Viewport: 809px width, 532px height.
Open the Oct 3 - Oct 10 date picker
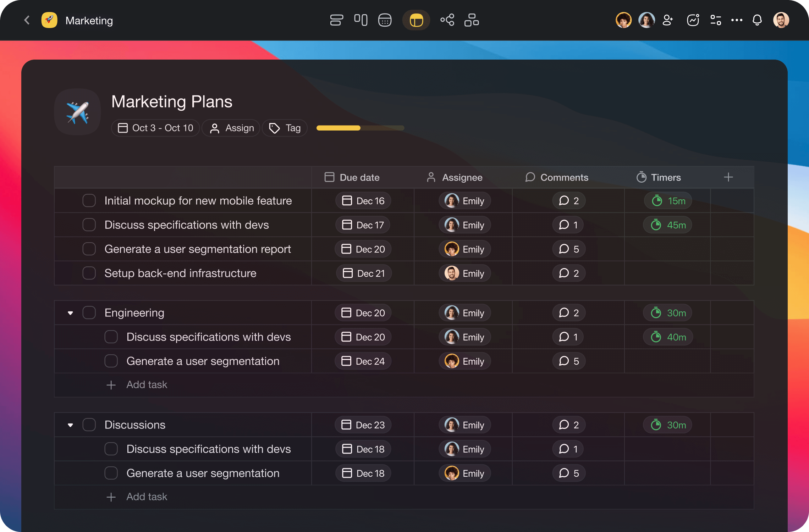pyautogui.click(x=156, y=128)
